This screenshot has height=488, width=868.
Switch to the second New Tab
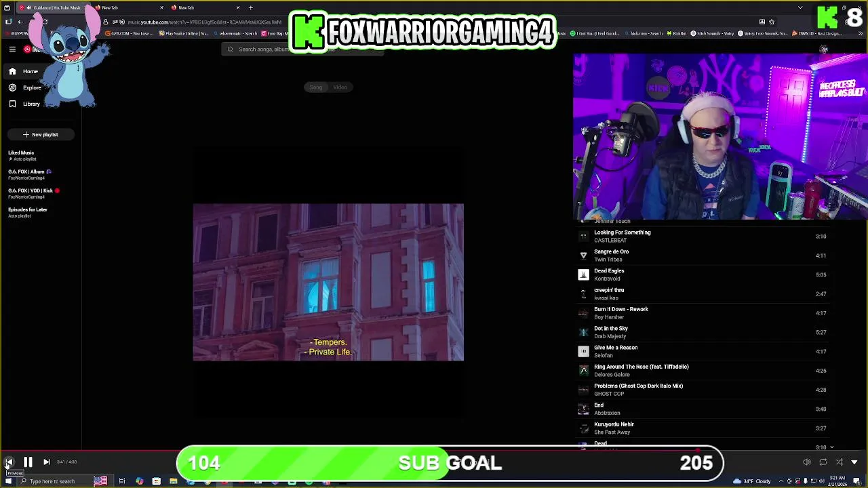[129, 7]
